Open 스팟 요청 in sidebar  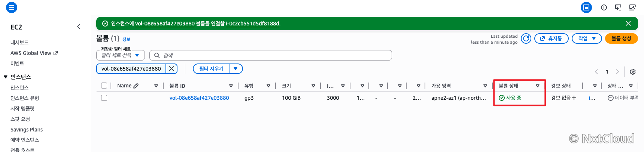pos(20,119)
